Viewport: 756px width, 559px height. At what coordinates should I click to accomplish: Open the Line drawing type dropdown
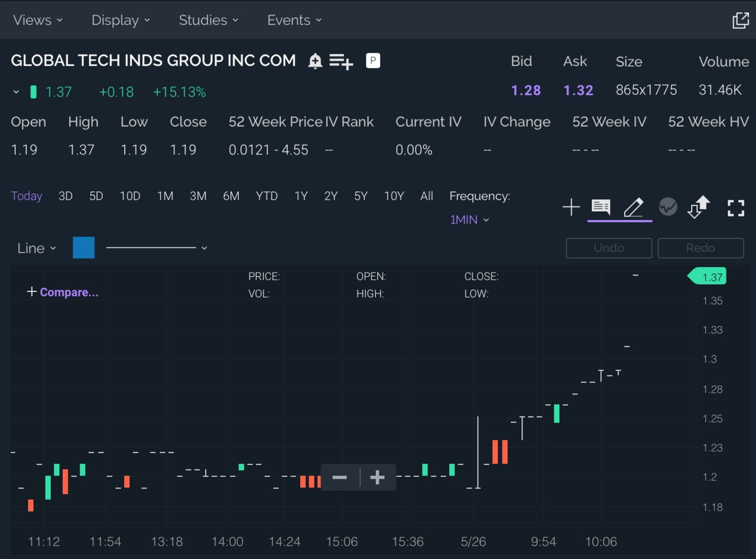37,248
